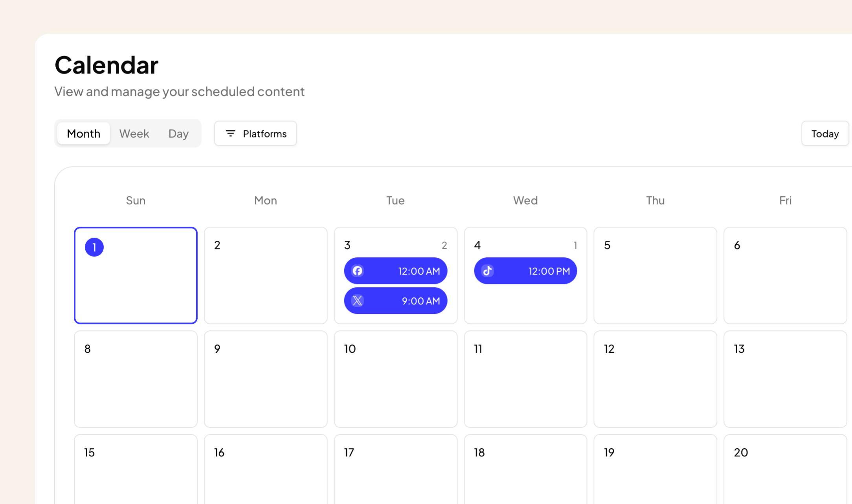Viewport: 852px width, 504px height.
Task: Click the Calendar page title
Action: (106, 64)
